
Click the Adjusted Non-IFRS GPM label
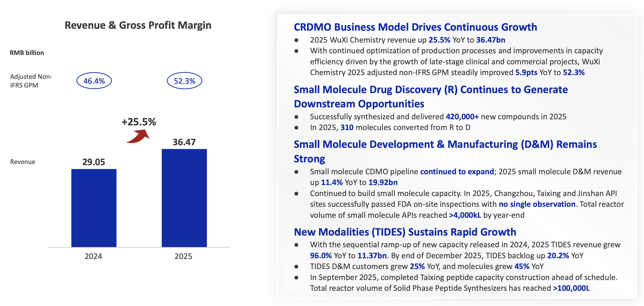[x=31, y=81]
